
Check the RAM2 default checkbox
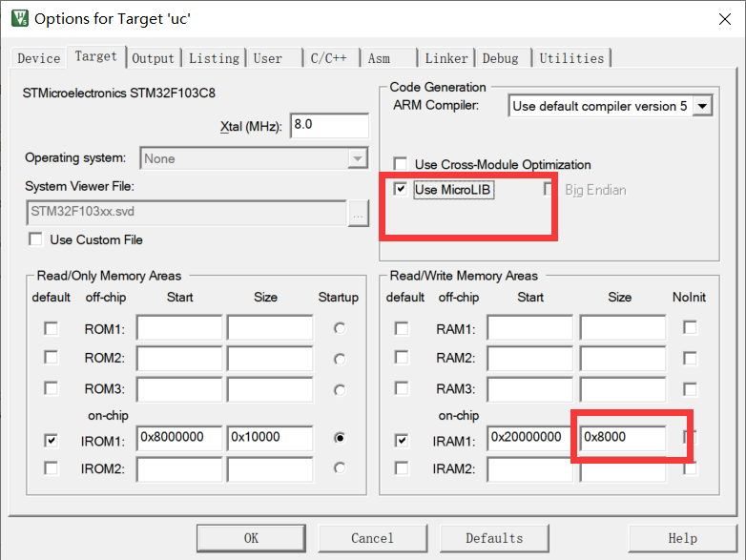(402, 358)
